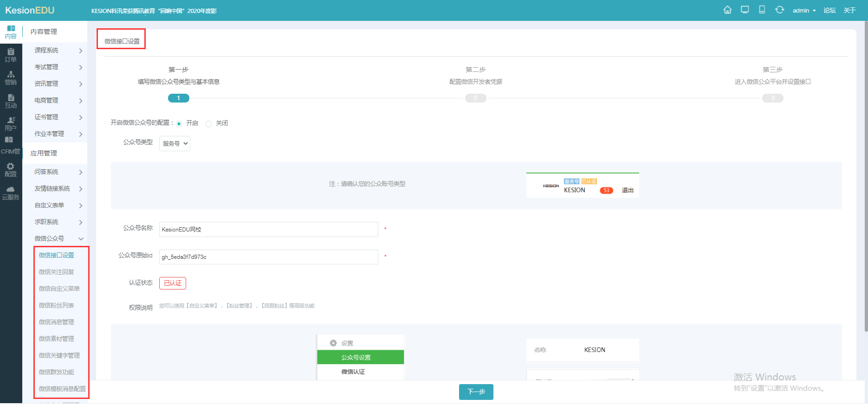Click the refresh cache icon
Image resolution: width=868 pixels, height=405 pixels.
[x=780, y=10]
